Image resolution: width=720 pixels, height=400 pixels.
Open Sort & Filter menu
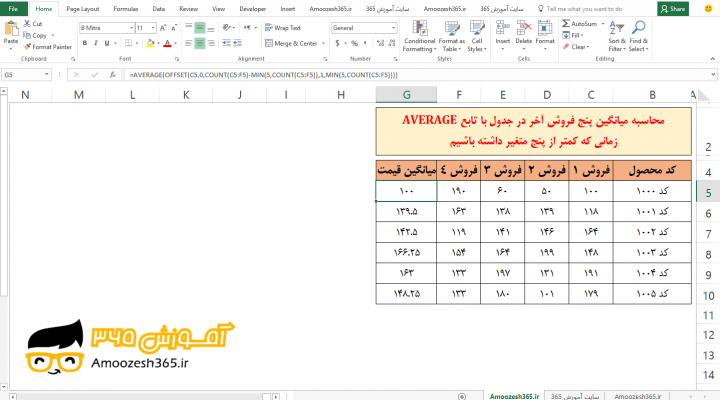tap(617, 36)
